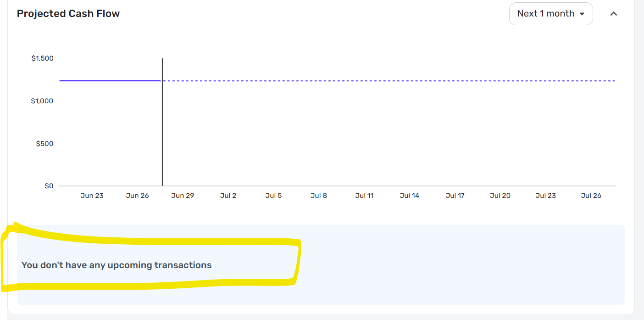Click the $0 y-axis label
Screen dimensions: 644x320
(49, 186)
